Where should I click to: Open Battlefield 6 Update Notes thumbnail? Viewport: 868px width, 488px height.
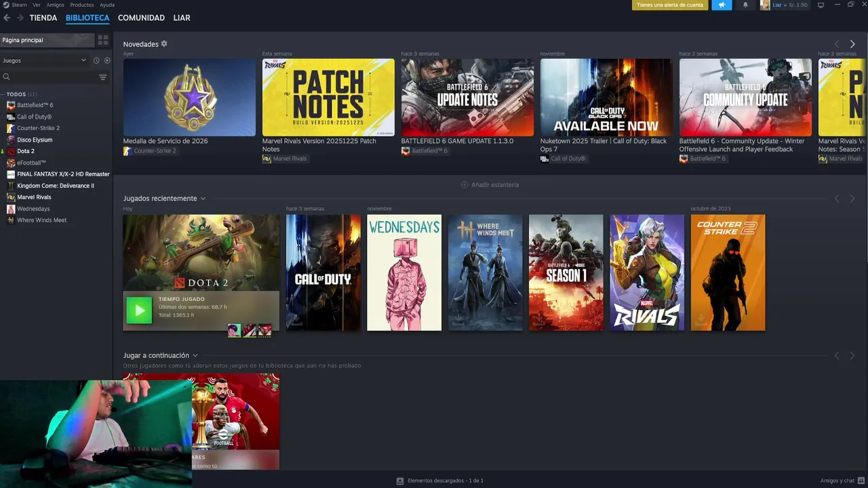[467, 98]
